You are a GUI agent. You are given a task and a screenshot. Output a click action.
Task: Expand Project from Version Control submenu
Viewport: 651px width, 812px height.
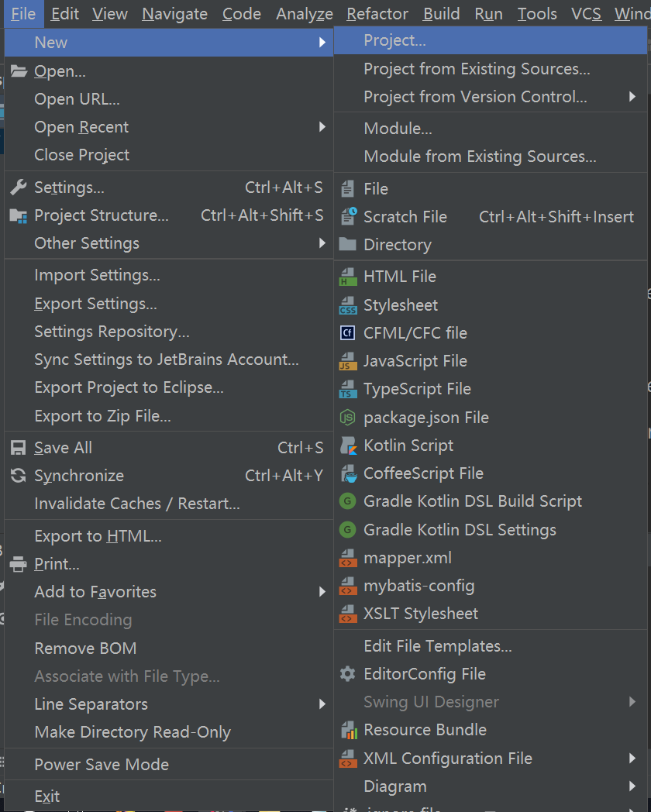(632, 97)
